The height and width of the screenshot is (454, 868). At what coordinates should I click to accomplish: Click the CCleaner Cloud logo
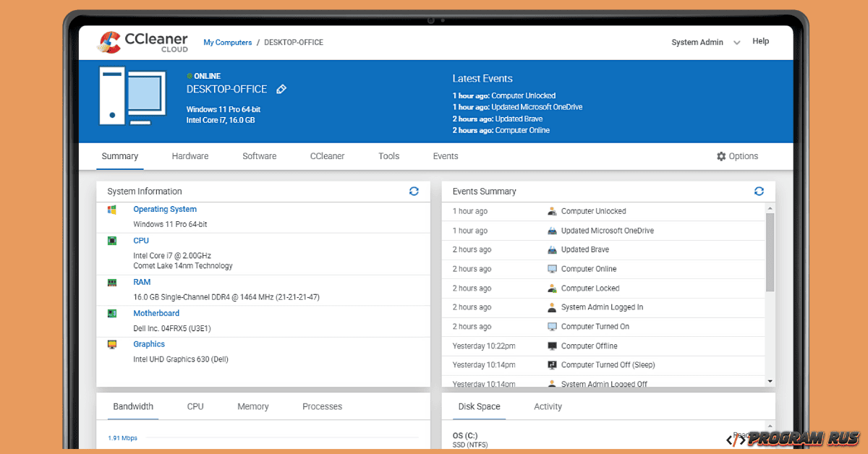pos(142,42)
